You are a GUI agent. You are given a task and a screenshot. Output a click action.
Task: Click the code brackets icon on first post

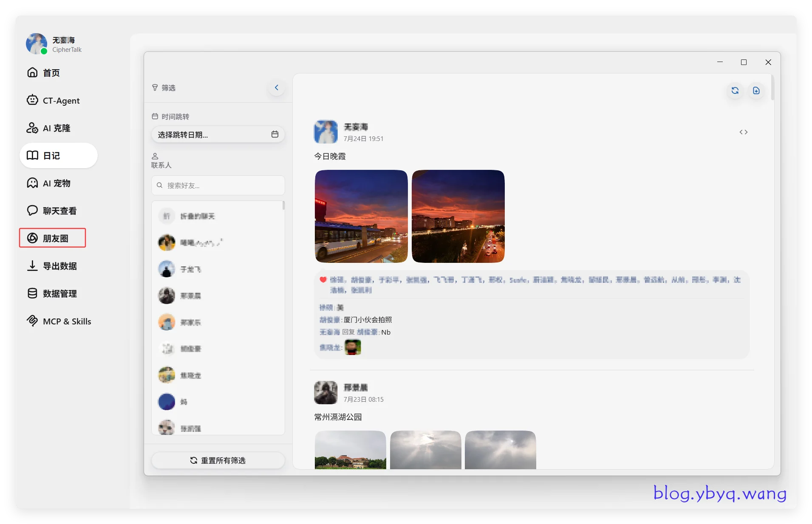tap(744, 132)
